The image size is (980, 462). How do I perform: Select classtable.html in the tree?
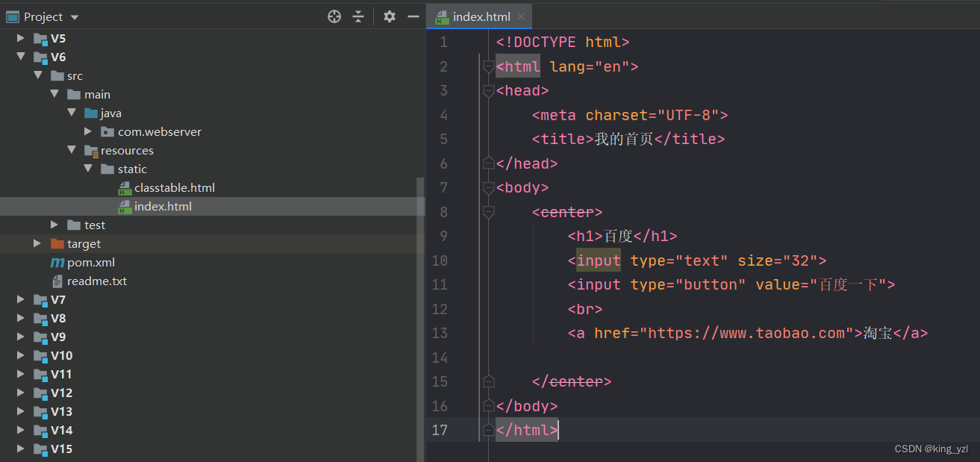175,187
